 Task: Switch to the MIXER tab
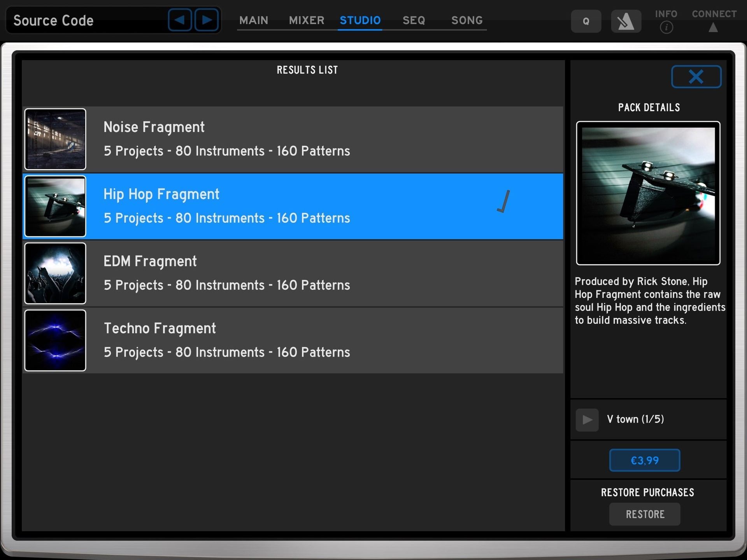307,20
